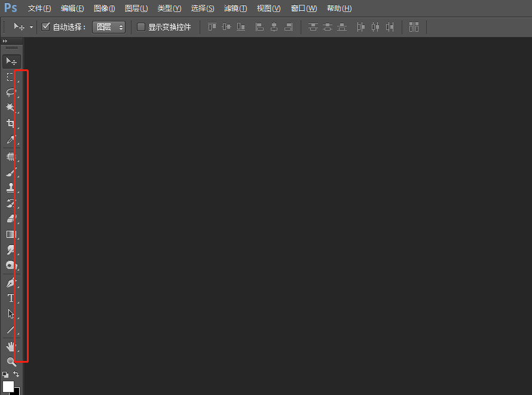
Task: Distribute right edges of layers
Action: tap(390, 27)
